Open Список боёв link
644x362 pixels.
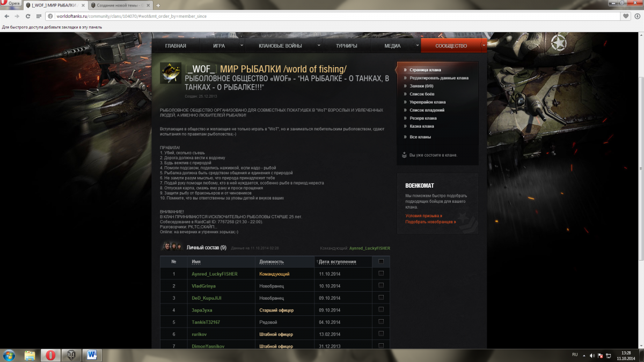pyautogui.click(x=422, y=94)
